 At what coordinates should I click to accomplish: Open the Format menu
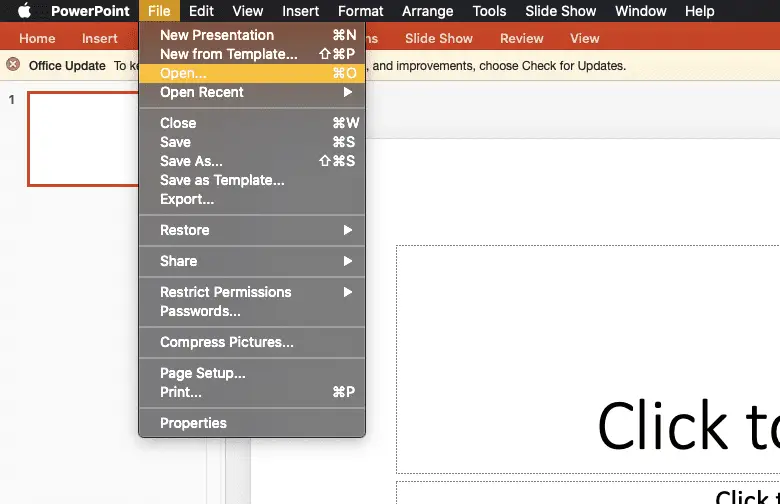click(x=361, y=11)
